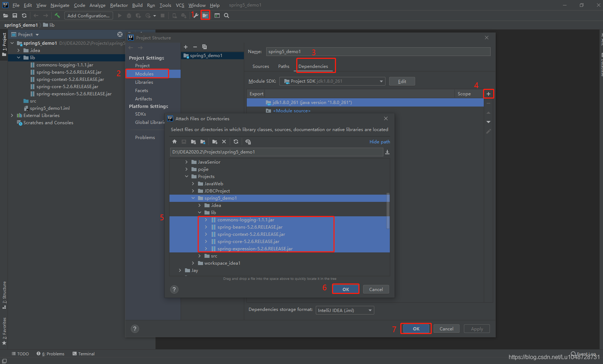Click help question mark in Attach Files dialog
Screen dimensions: 603x364
[174, 289]
